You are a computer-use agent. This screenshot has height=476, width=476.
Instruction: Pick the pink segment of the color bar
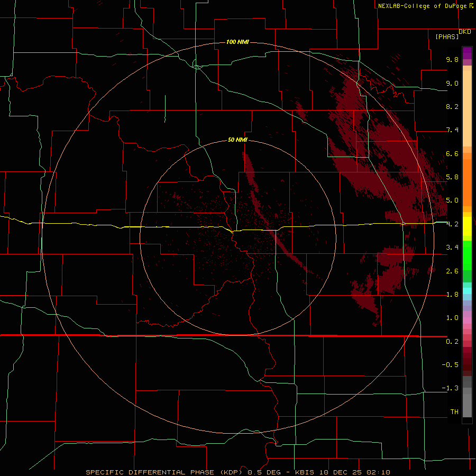pyautogui.click(x=467, y=321)
